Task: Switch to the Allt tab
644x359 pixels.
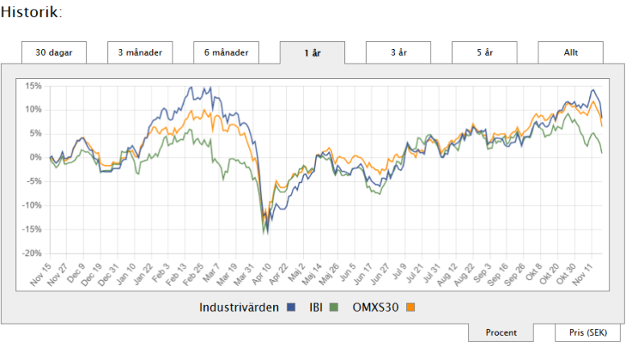Action: coord(571,52)
